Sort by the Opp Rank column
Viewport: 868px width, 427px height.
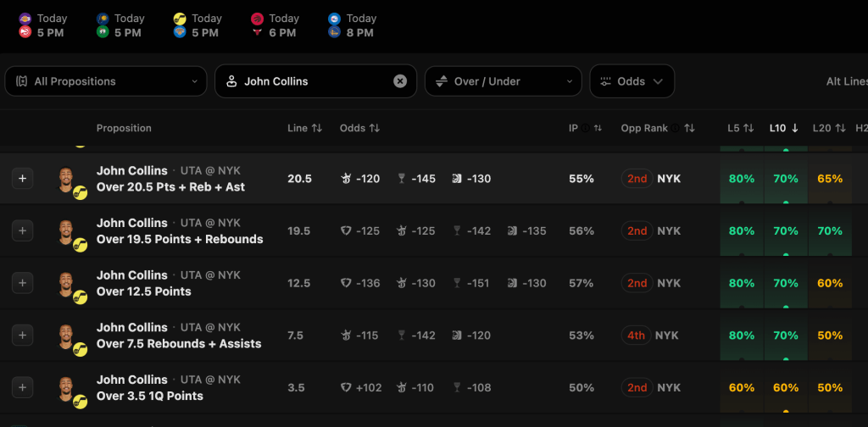tap(689, 128)
